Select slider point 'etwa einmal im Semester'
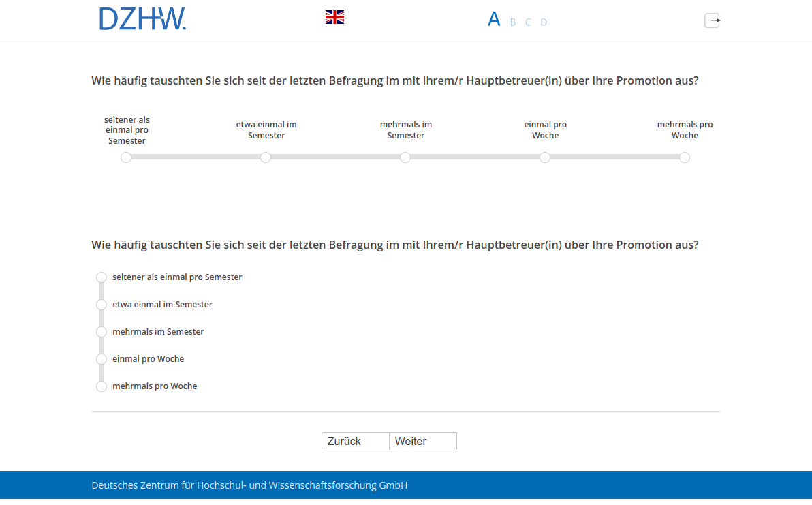Image resolution: width=812 pixels, height=505 pixels. pos(266,157)
